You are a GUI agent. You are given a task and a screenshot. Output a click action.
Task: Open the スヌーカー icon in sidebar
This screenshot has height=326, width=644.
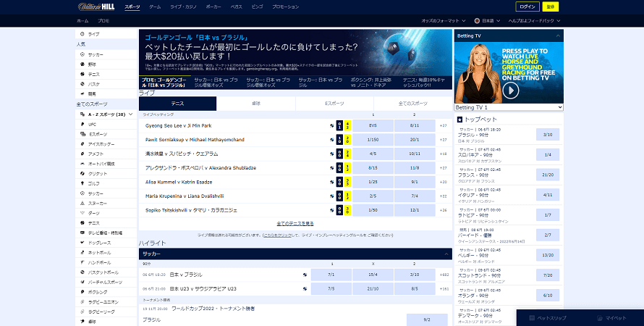(x=82, y=204)
